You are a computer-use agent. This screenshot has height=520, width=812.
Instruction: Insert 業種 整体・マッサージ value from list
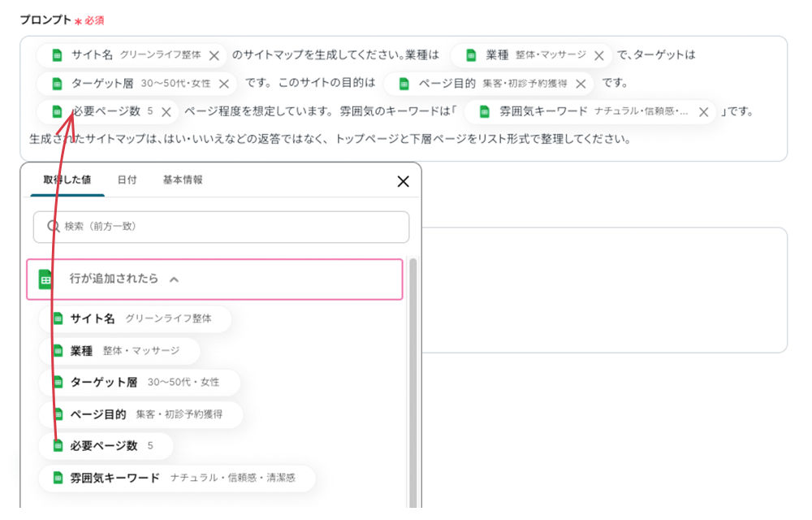119,351
